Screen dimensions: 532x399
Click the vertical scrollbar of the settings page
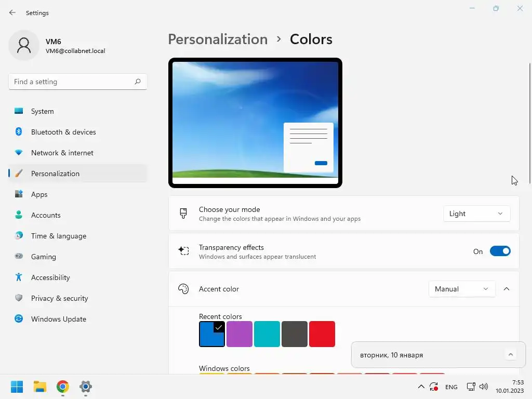[x=529, y=124]
